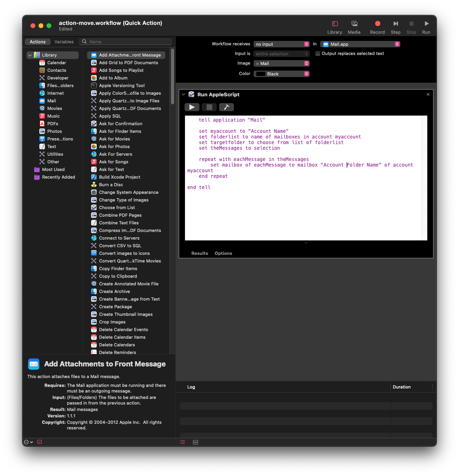459x476 pixels.
Task: Compile the script with the hammer icon
Action: 226,107
